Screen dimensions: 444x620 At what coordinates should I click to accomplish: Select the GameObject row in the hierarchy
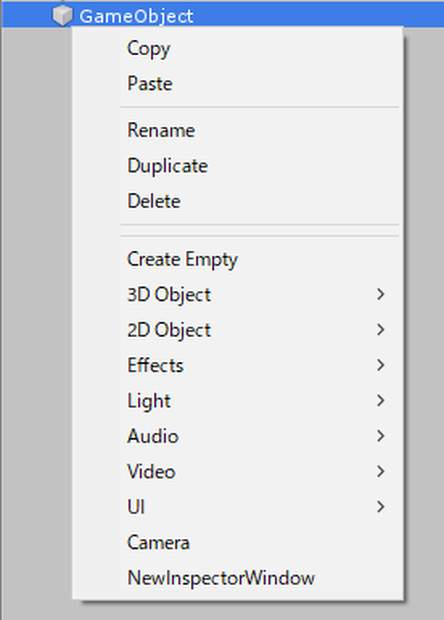(223, 15)
